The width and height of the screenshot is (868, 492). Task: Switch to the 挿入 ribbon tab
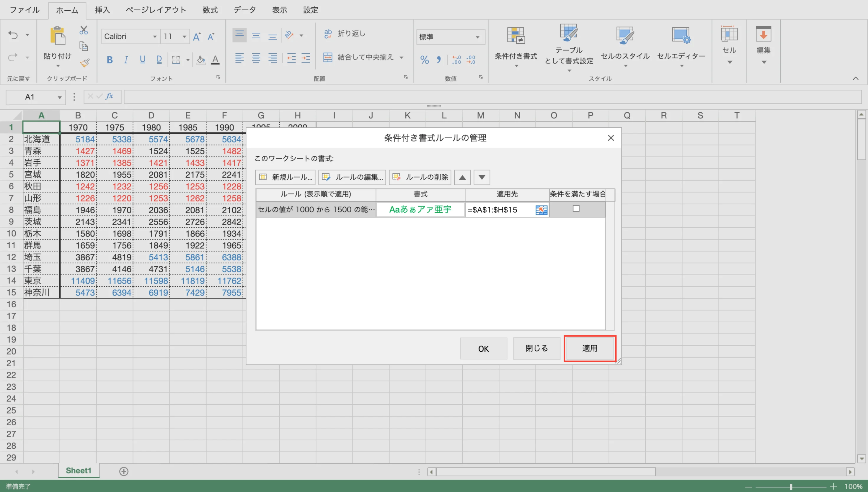pyautogui.click(x=102, y=10)
